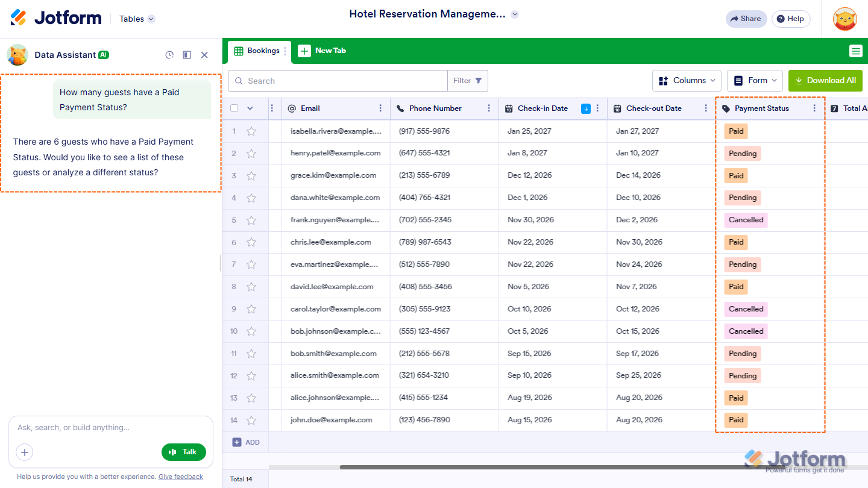This screenshot has width=868, height=488.
Task: Click phone number (789) 987-6543
Action: point(424,242)
